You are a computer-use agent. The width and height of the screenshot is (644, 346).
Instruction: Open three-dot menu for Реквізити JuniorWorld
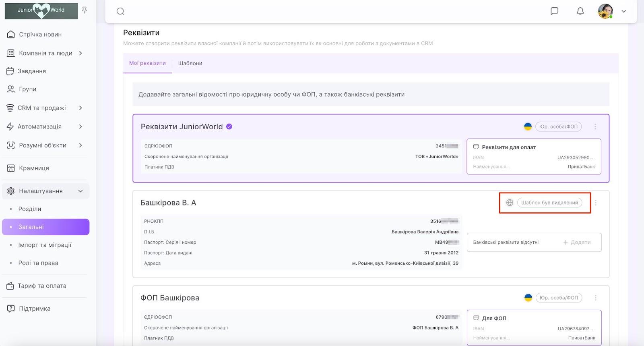[595, 126]
